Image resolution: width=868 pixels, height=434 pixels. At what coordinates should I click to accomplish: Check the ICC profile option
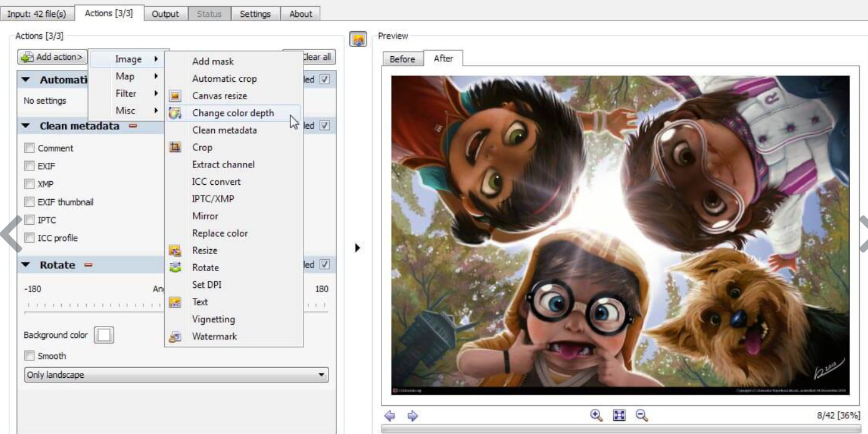click(x=29, y=238)
